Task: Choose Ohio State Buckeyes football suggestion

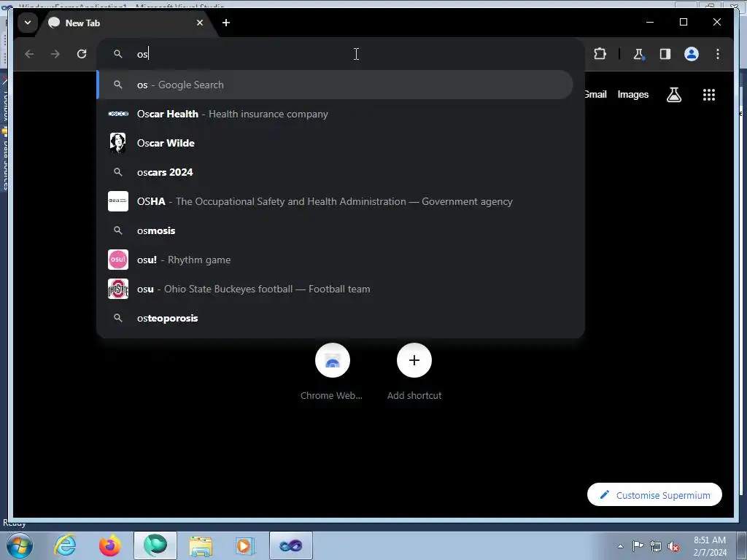Action: click(335, 289)
